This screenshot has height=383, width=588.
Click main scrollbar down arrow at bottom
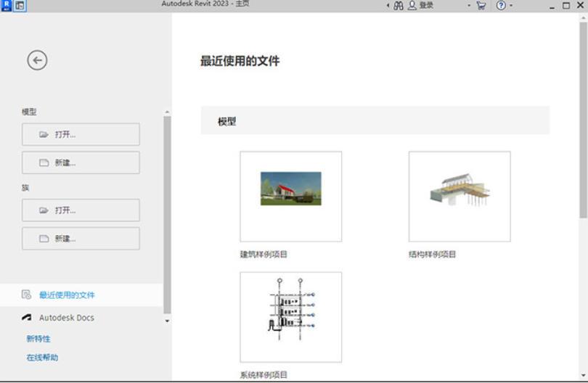(x=583, y=375)
